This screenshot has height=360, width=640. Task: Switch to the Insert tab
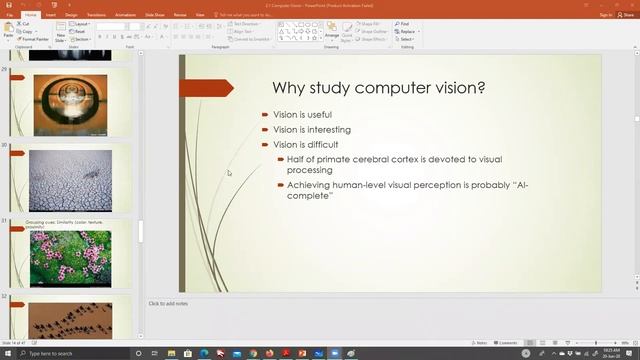[x=51, y=15]
